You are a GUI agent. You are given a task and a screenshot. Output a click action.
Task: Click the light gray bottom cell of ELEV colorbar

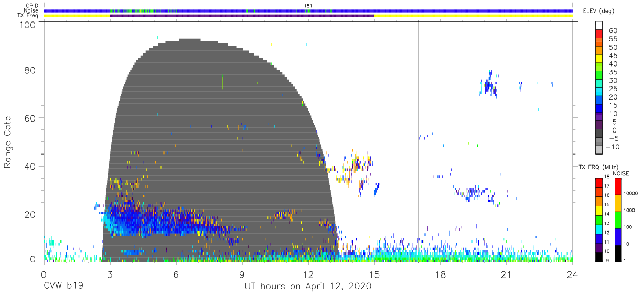click(x=599, y=149)
